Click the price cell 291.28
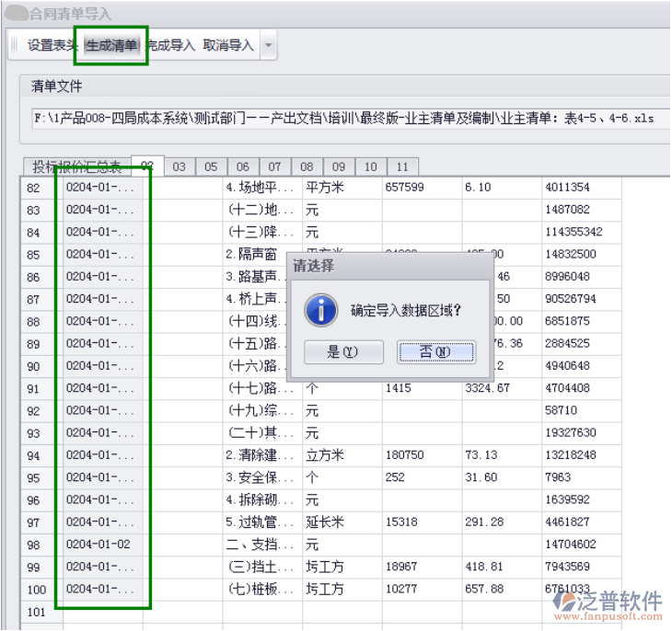Viewport: 672px width, 631px height. 502,522
